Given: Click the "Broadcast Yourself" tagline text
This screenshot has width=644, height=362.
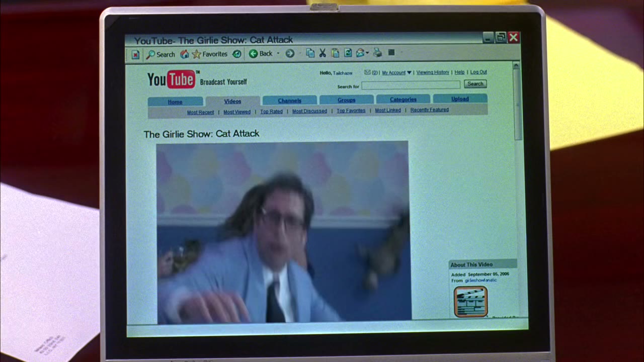Looking at the screenshot, I should point(223,82).
